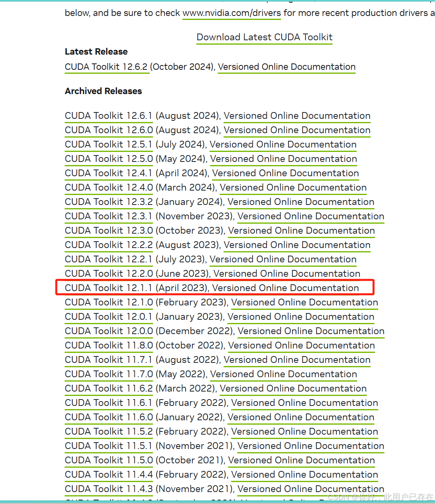Screen dimensions: 435x504
Task: Open documentation link beside CUDA Toolkit 12.5.1
Action: [x=283, y=144]
